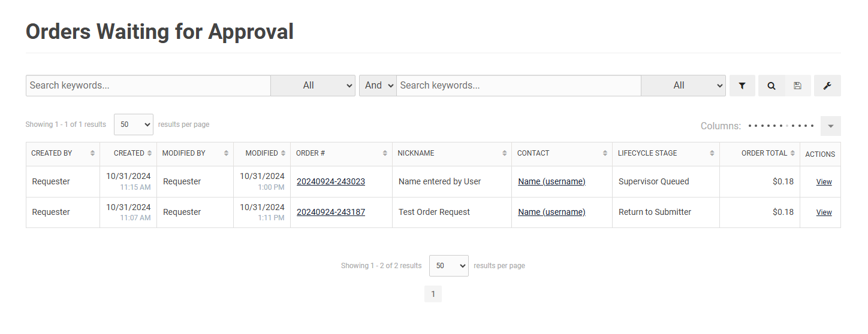The width and height of the screenshot is (868, 334).
Task: Click the filter funnel icon
Action: point(742,86)
